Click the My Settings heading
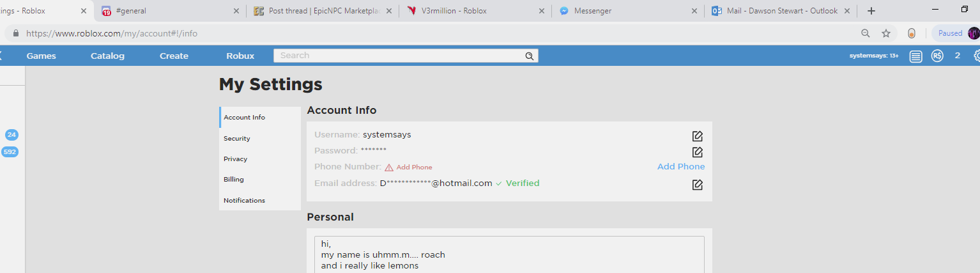980x273 pixels. click(271, 84)
